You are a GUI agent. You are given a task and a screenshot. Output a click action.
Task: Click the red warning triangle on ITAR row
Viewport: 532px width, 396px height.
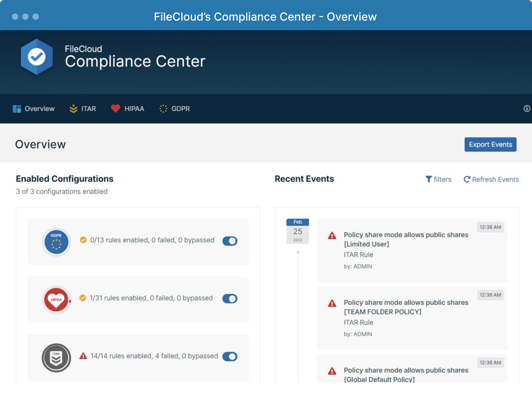(83, 356)
